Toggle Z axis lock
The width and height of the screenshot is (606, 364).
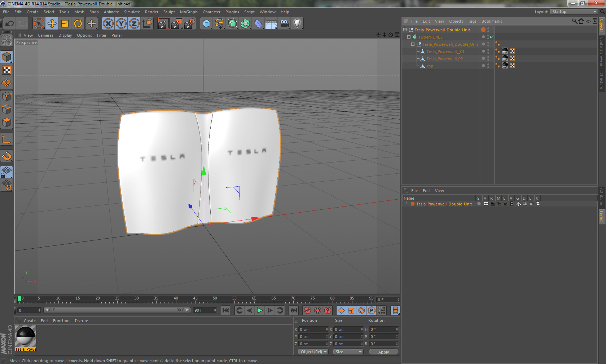click(x=134, y=24)
